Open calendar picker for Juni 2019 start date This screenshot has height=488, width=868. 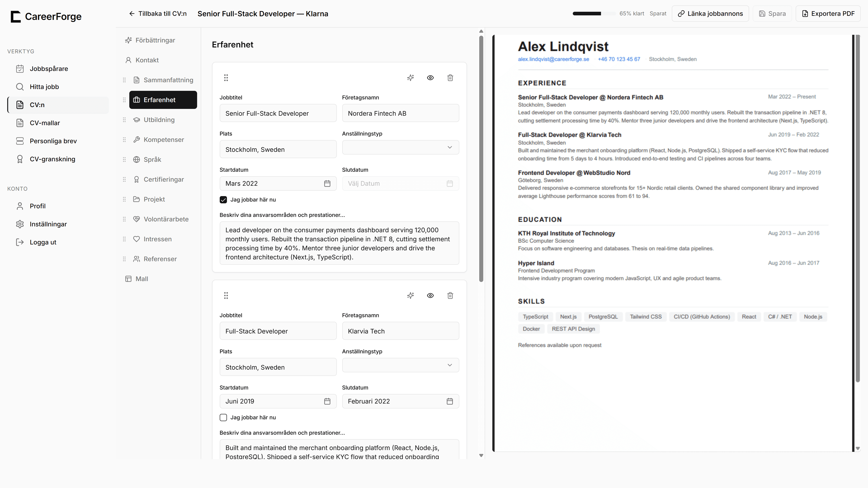(x=327, y=401)
